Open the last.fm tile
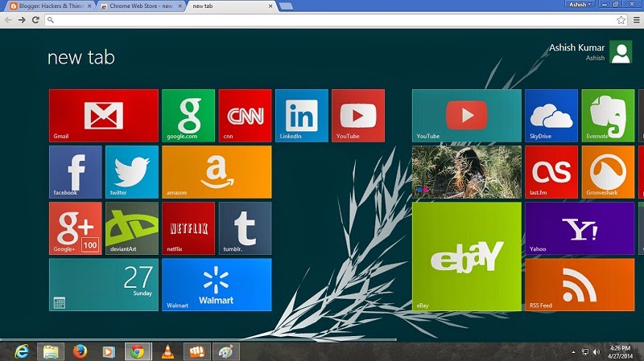This screenshot has height=361, width=644. point(551,172)
